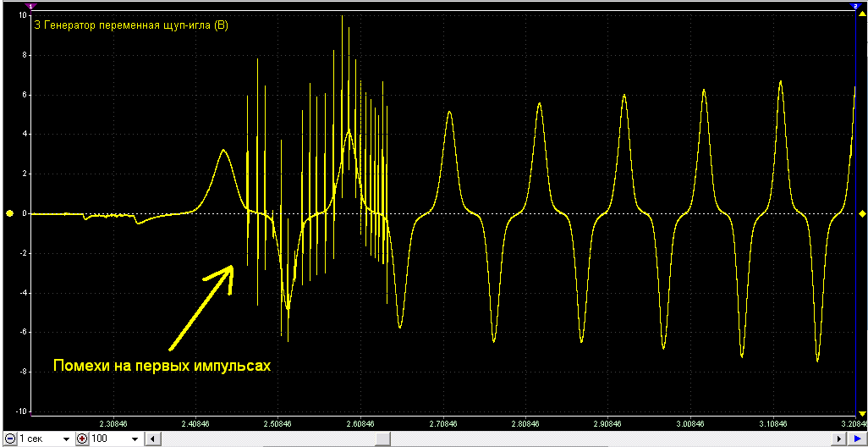Click the time axis label 2.90846
Screen dimensions: 868x447
[608, 424]
